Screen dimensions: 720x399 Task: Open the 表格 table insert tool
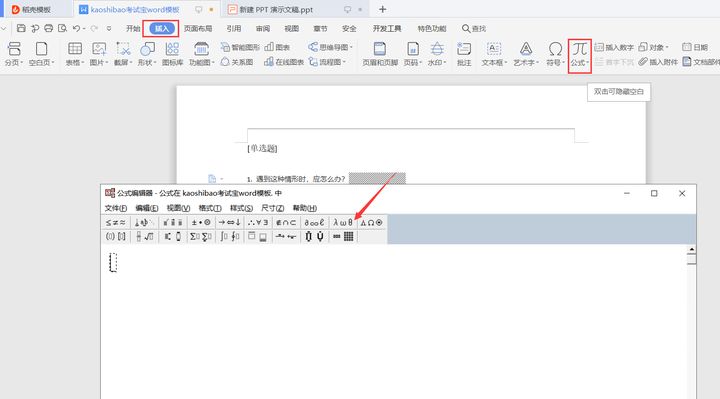pos(74,54)
